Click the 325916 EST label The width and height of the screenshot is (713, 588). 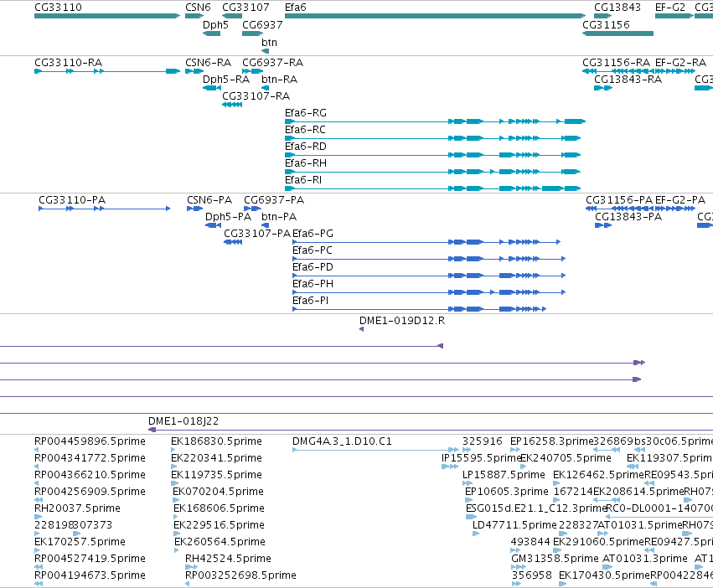pos(483,441)
